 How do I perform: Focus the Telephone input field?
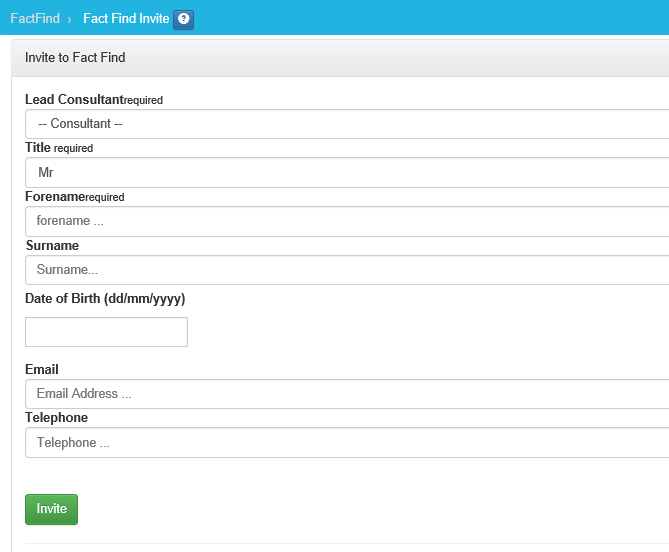pyautogui.click(x=346, y=442)
